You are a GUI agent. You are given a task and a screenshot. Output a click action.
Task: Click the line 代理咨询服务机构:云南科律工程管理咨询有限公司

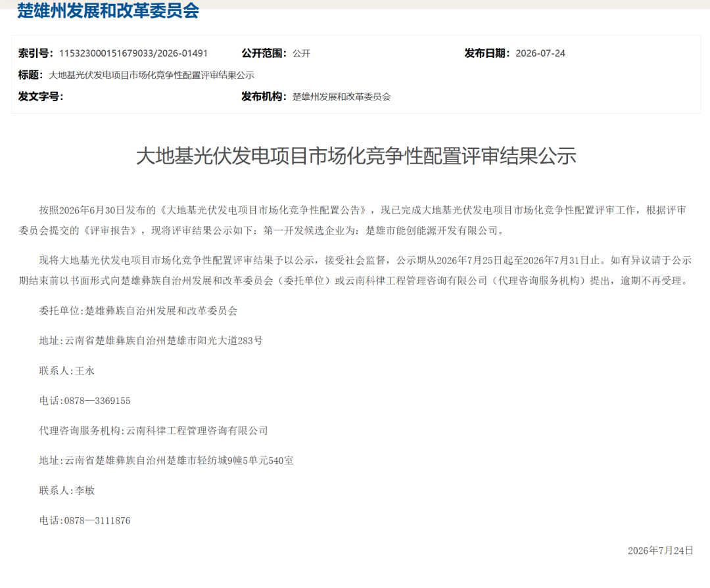[153, 430]
